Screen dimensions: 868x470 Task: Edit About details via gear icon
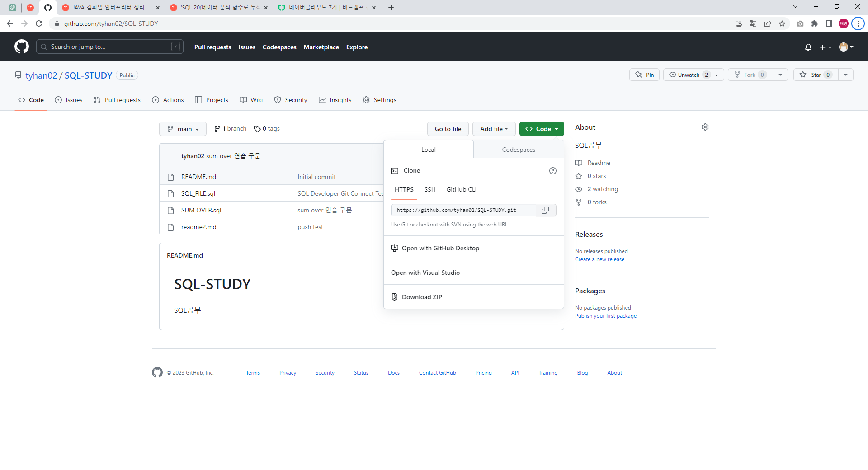click(x=705, y=127)
